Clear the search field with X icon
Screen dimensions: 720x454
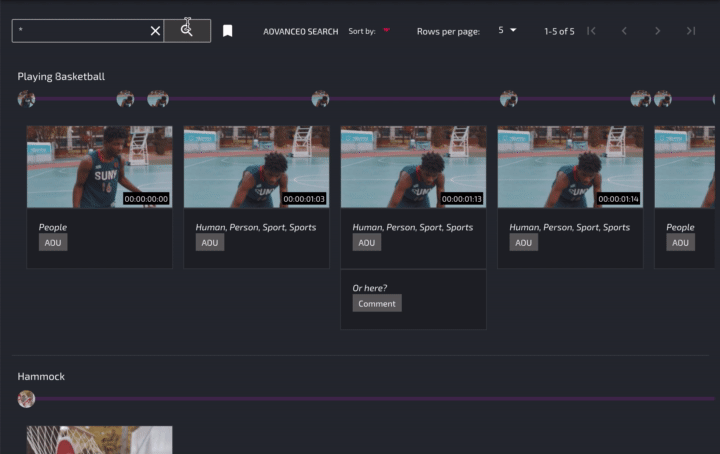[155, 31]
